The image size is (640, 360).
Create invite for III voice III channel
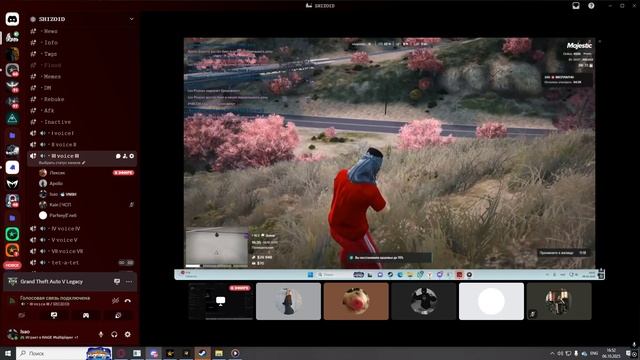click(125, 156)
